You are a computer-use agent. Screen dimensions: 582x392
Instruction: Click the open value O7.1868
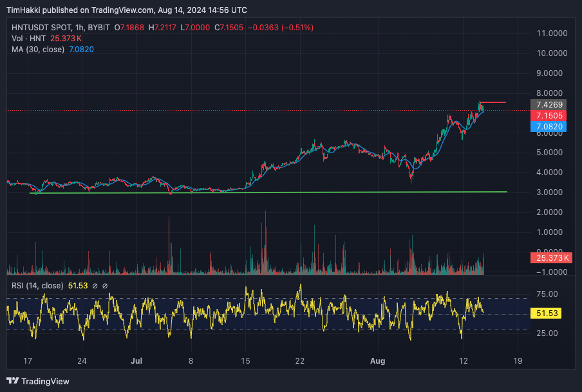[129, 28]
